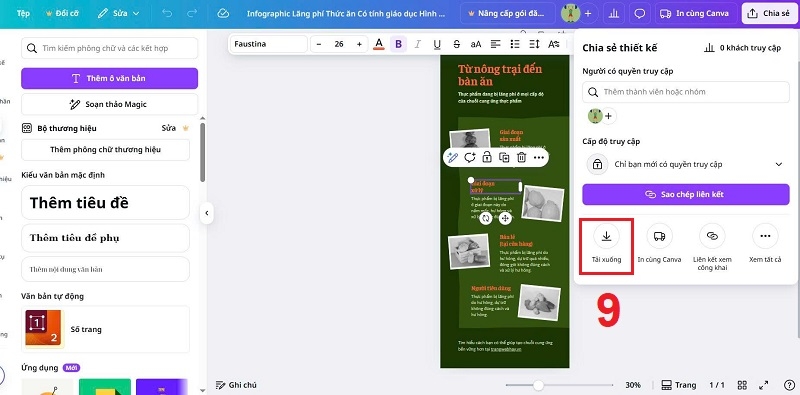800x395 pixels.
Task: Open Xem tất cả share options
Action: 765,244
